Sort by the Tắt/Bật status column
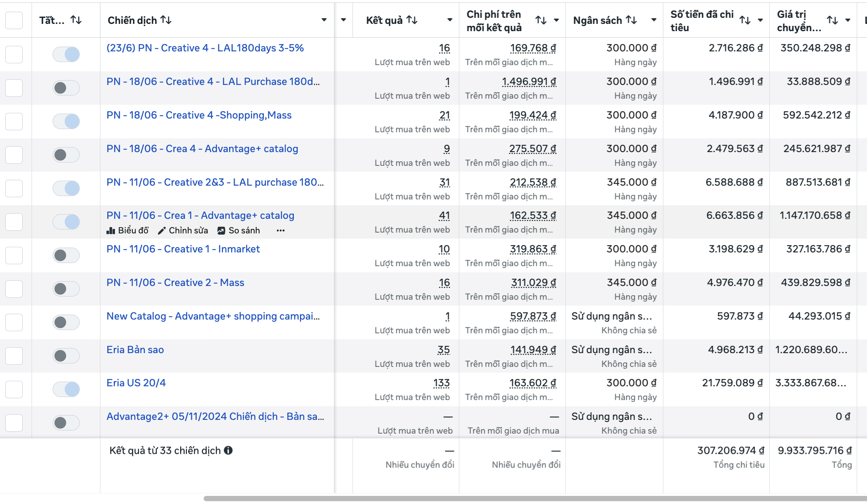 (76, 20)
